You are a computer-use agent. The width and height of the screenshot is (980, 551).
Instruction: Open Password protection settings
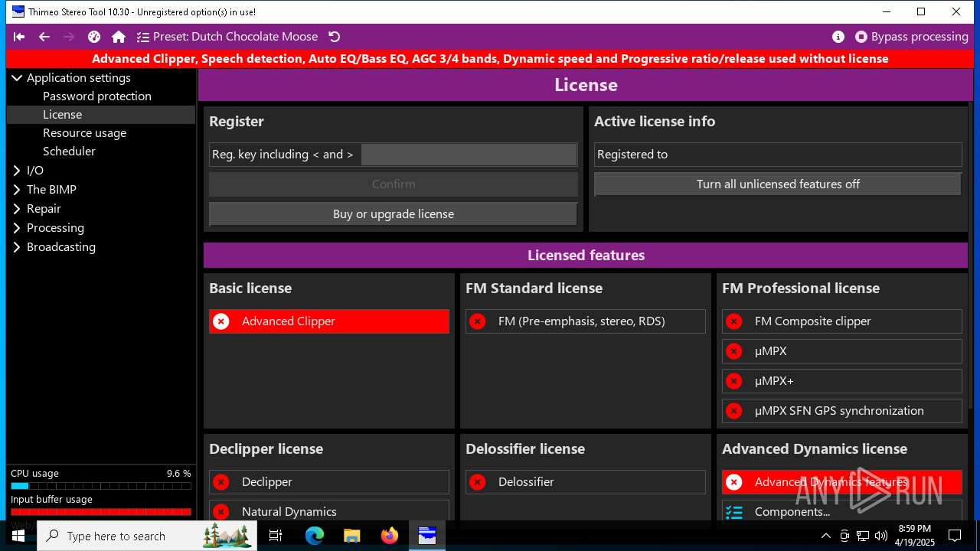point(97,96)
